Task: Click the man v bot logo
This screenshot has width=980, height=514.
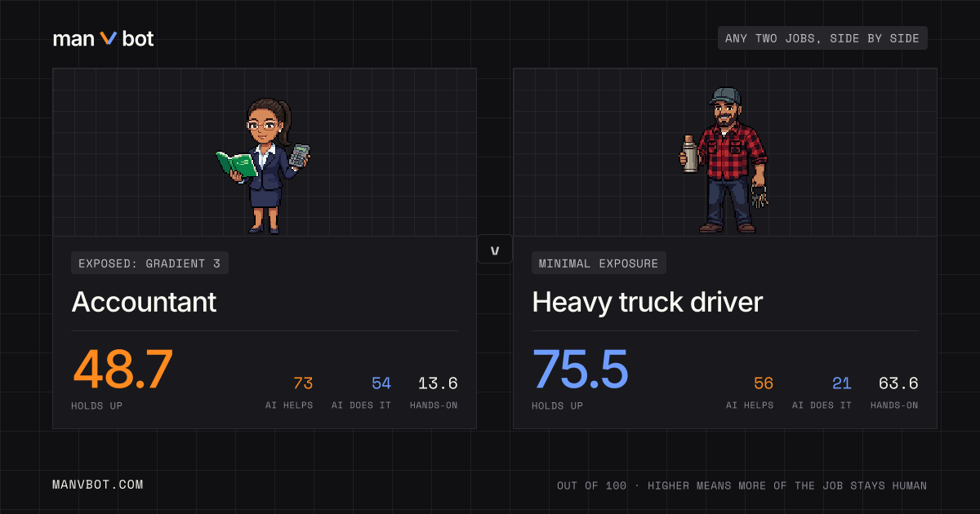Action: point(103,38)
